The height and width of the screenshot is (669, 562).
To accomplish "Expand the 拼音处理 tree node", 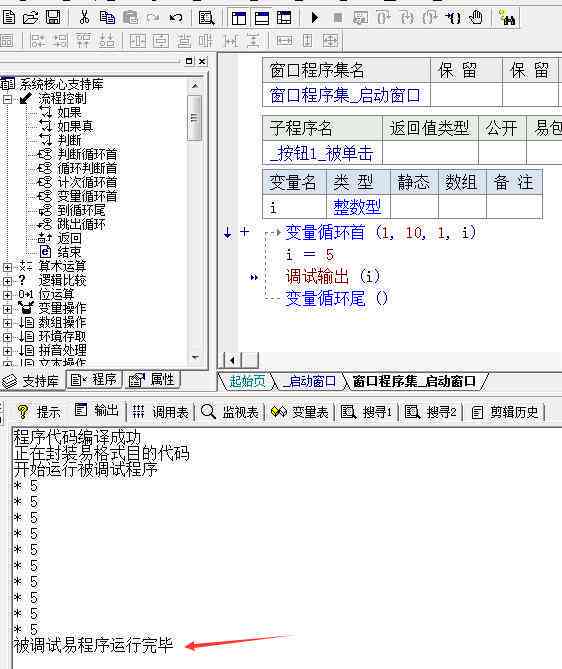I will pyautogui.click(x=7, y=351).
